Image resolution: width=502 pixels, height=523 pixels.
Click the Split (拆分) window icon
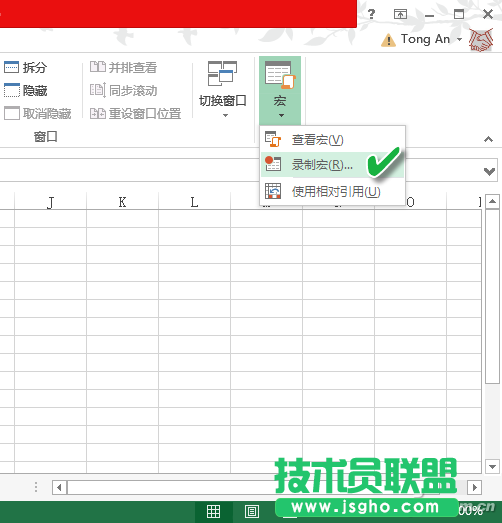(12, 67)
